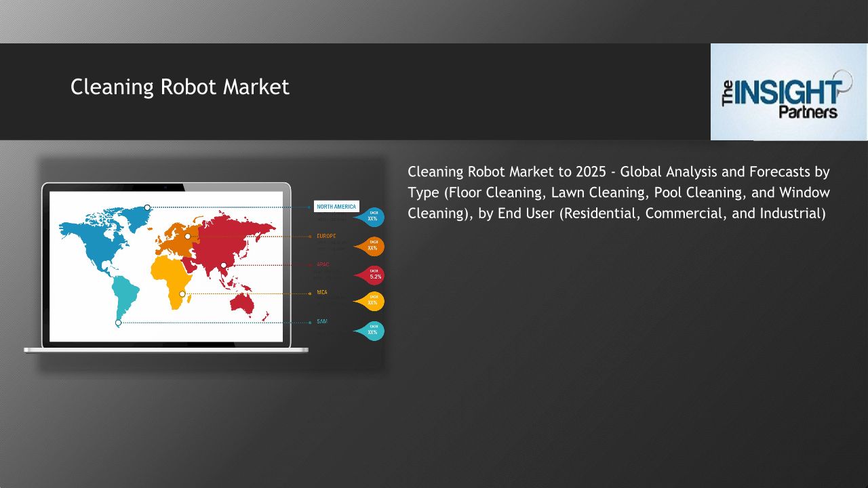Click the white pin dot at South America's tip
This screenshot has width=868, height=488.
click(x=118, y=323)
